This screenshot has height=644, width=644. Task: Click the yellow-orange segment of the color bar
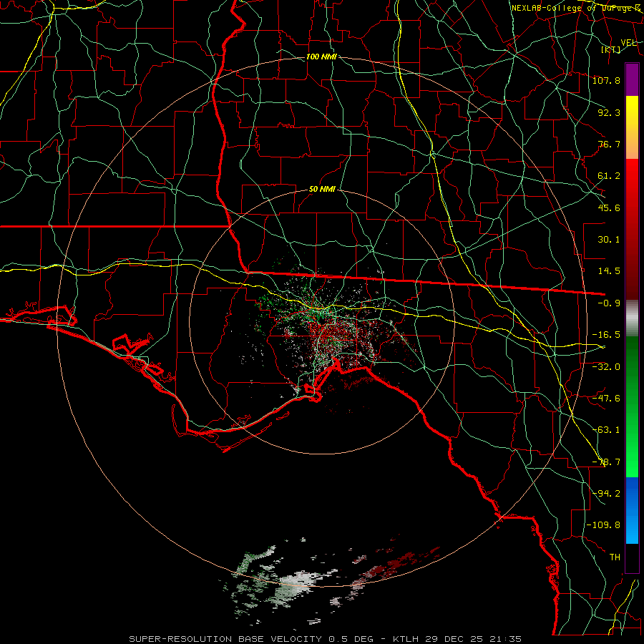[x=632, y=127]
